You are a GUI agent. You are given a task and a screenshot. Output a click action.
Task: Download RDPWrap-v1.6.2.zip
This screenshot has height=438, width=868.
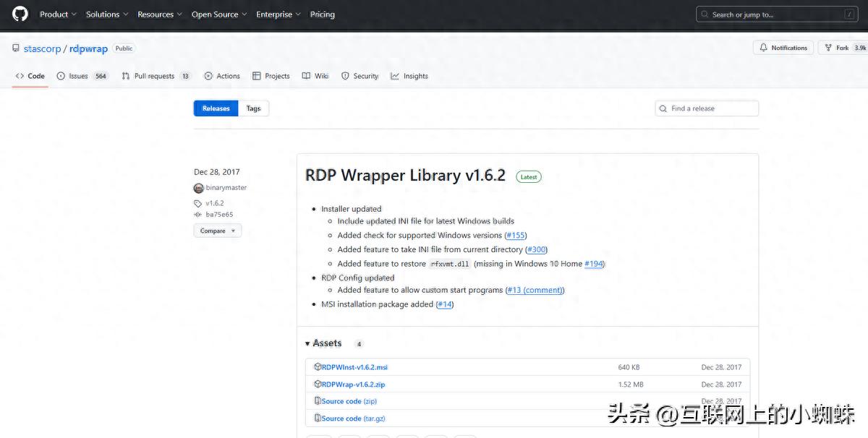pos(353,385)
